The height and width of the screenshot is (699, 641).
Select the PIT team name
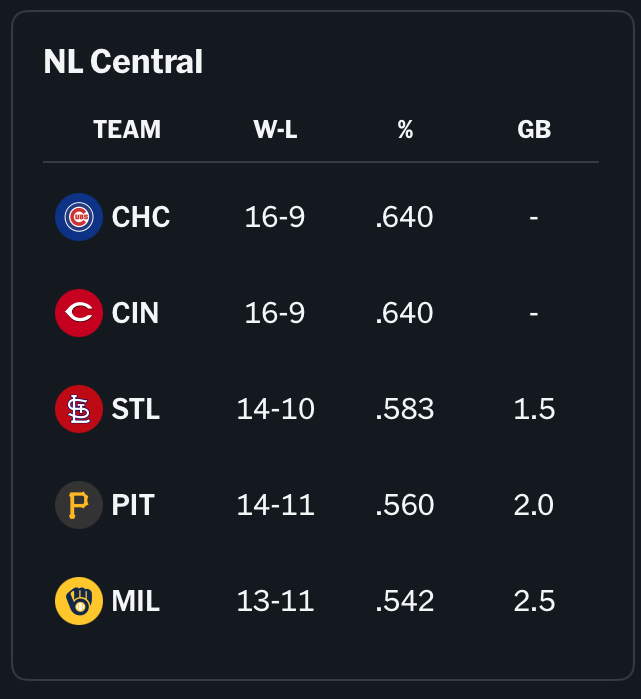tap(133, 505)
